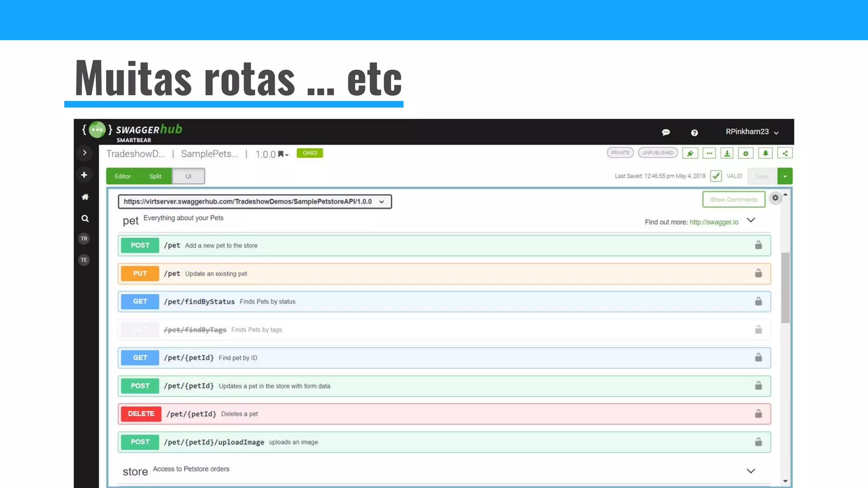Image resolution: width=868 pixels, height=488 pixels.
Task: Expand POST /pet/{petId}/uploadImage operation
Action: tap(444, 442)
